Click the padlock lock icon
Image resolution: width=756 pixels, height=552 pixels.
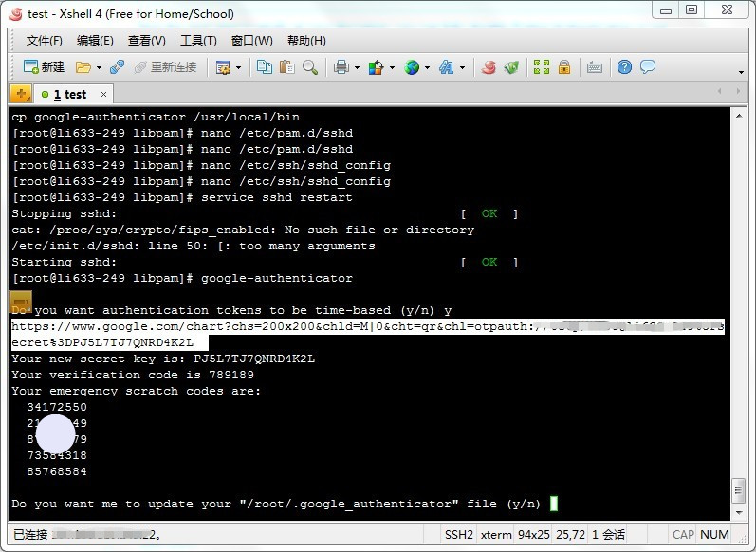point(564,67)
